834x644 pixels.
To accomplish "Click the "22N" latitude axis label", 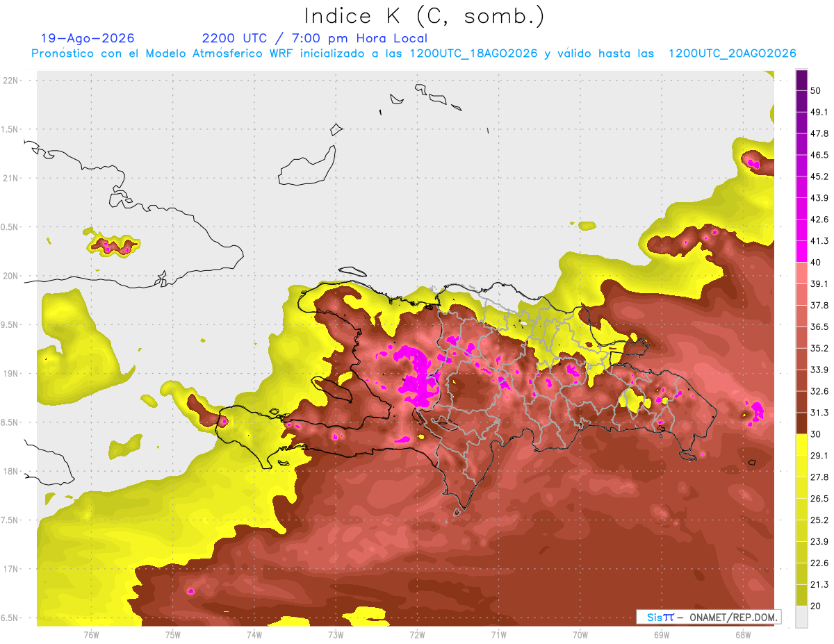I will [11, 80].
